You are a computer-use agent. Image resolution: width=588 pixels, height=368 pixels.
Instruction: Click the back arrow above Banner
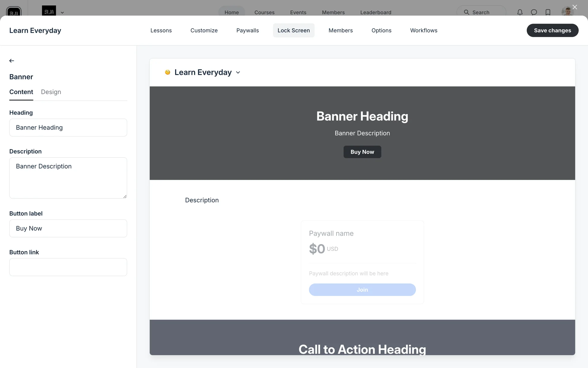(x=12, y=61)
